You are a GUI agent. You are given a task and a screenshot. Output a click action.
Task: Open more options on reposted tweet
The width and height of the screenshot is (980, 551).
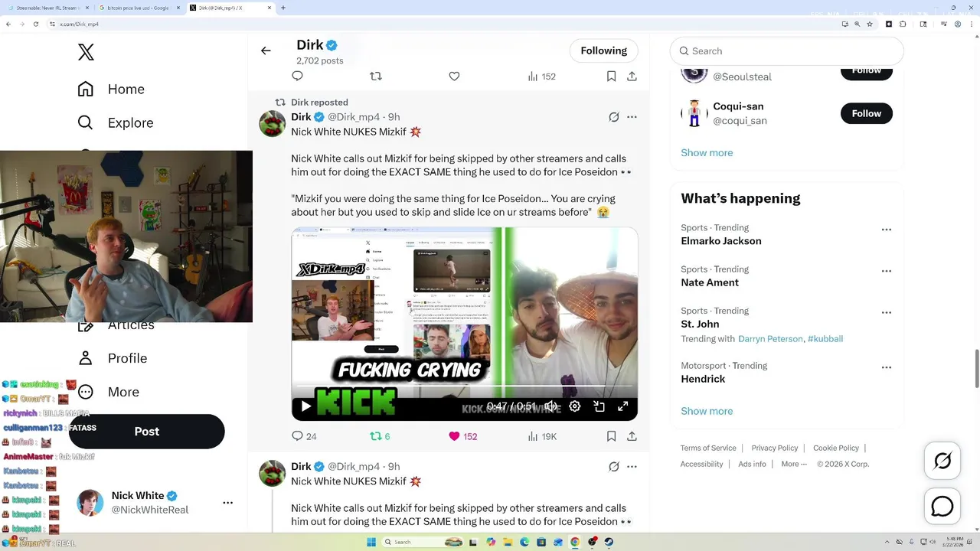click(x=632, y=117)
